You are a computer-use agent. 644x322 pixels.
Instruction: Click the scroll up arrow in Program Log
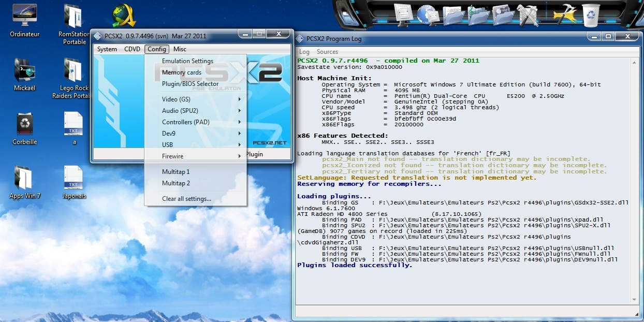point(634,62)
